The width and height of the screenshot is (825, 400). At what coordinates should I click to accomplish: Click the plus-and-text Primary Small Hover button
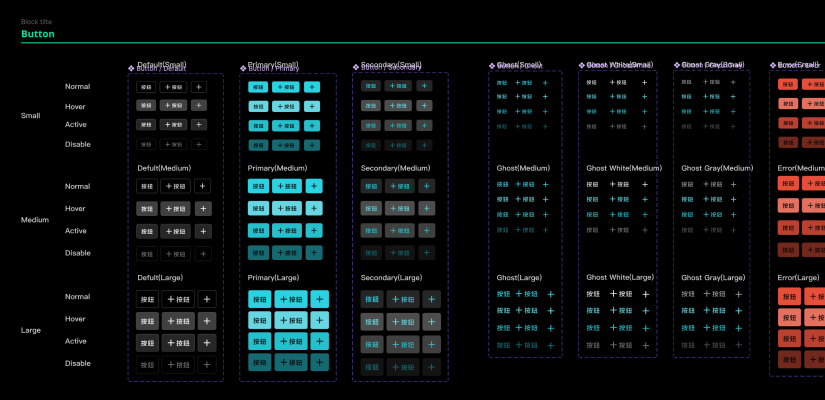[286, 106]
